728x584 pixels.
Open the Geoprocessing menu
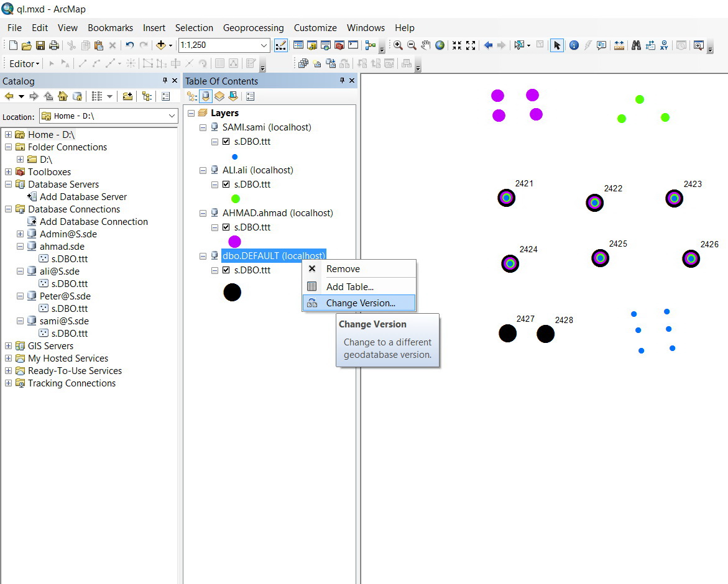coord(253,28)
